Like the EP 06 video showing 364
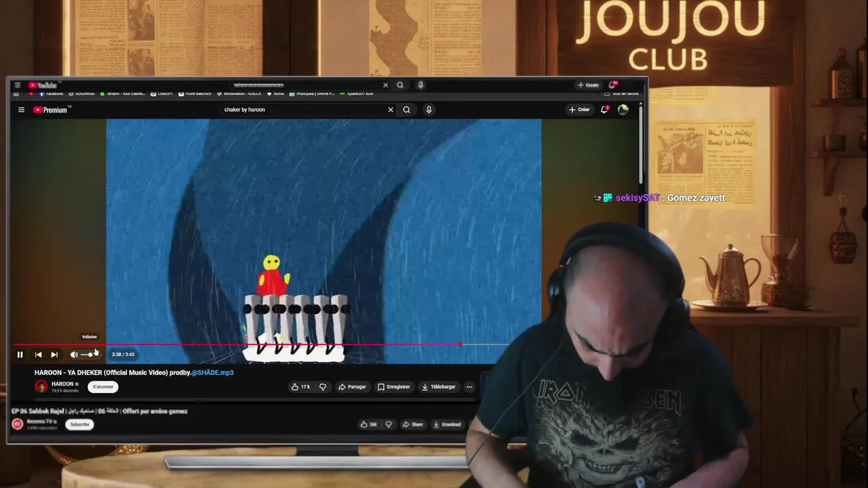Viewport: 868px width, 488px height. [369, 424]
